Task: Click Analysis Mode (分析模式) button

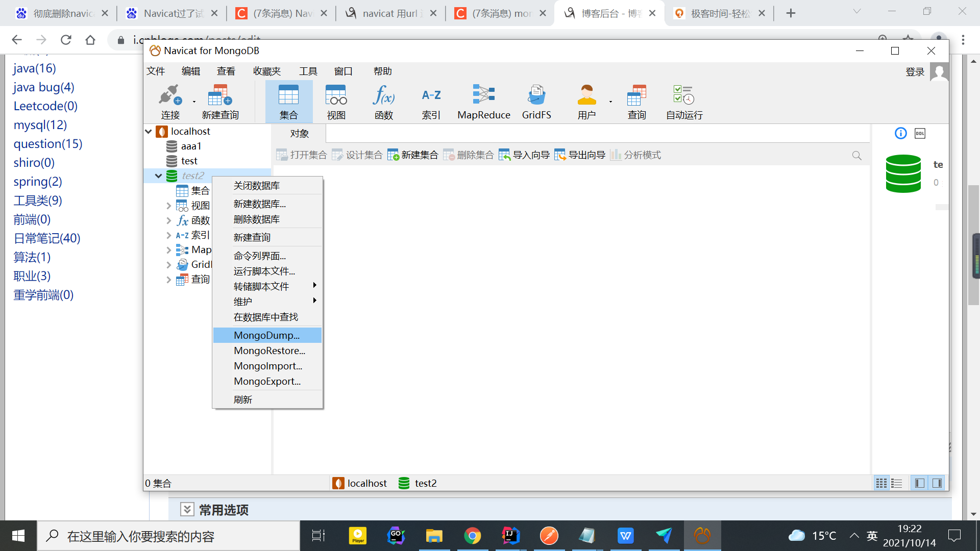Action: pyautogui.click(x=635, y=155)
